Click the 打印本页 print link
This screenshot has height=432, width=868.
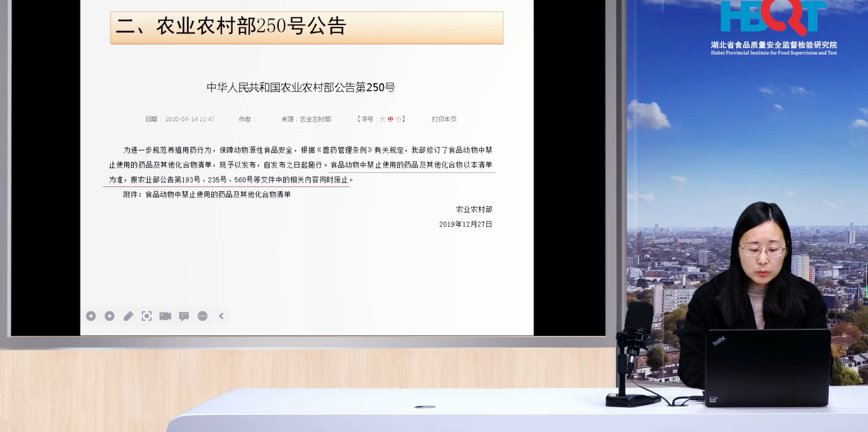click(x=444, y=120)
